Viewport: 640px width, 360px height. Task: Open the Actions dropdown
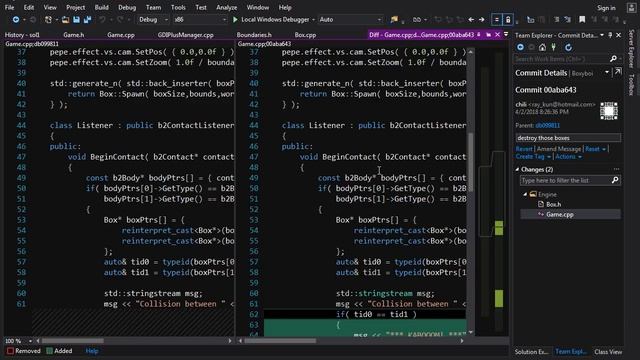tap(568, 157)
